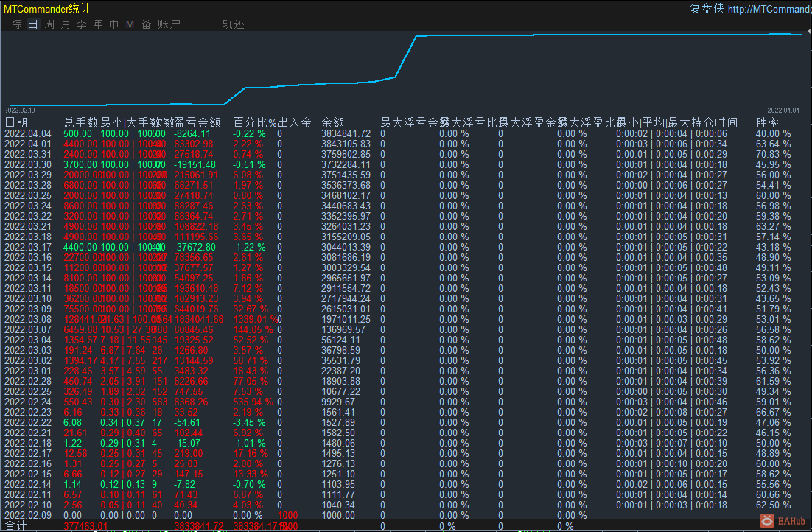Switch to the 季 quarterly tab
This screenshot has height=532, width=812.
pyautogui.click(x=81, y=24)
